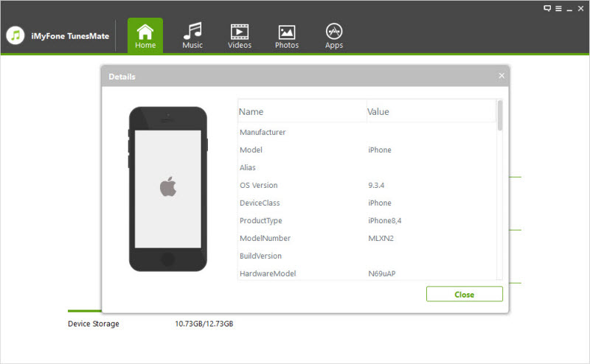590x364 pixels.
Task: Click the 10.73GB/12.73GB storage value
Action: coord(204,323)
